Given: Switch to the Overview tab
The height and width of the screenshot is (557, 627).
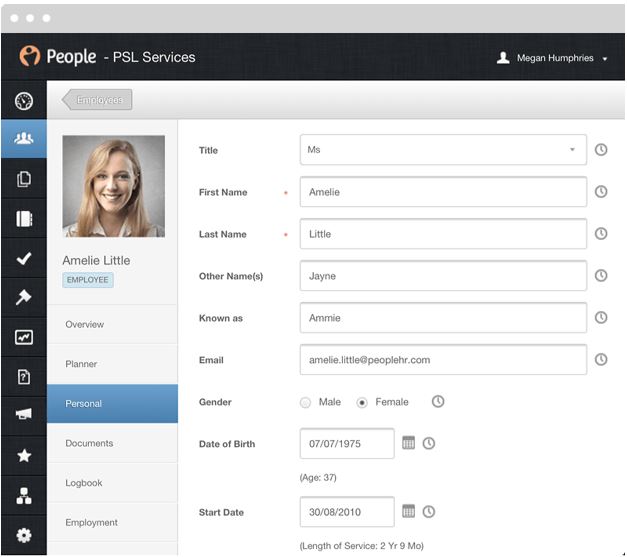Looking at the screenshot, I should pos(85,324).
